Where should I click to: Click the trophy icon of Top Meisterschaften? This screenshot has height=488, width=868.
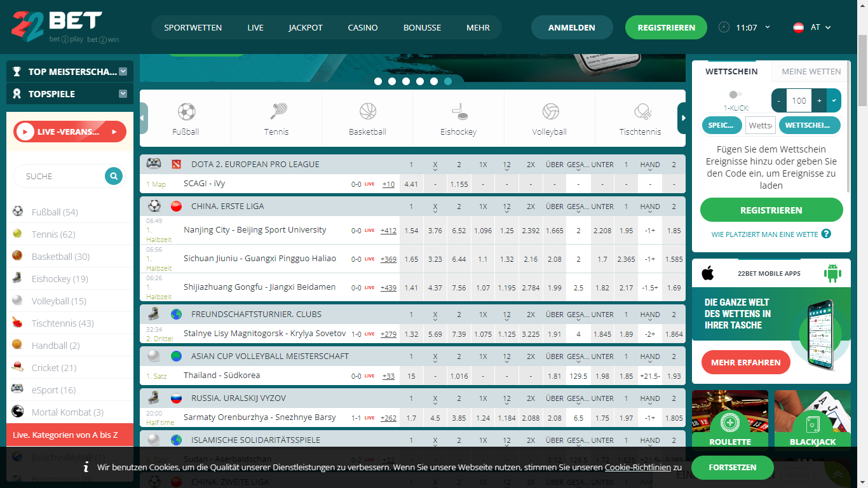click(x=17, y=72)
